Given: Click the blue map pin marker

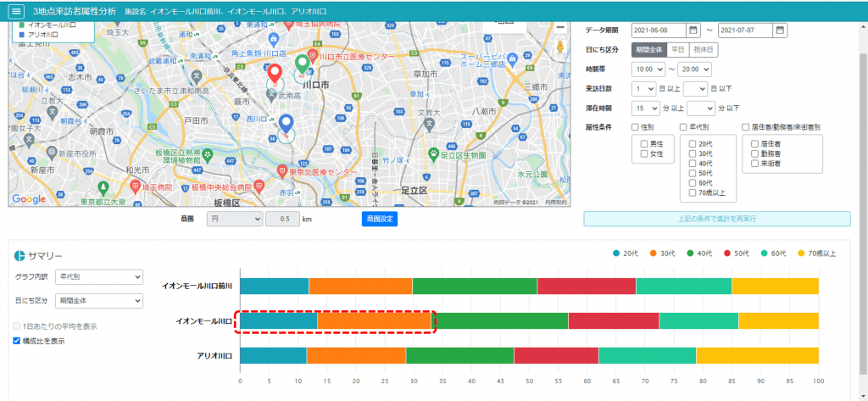Looking at the screenshot, I should click(x=287, y=125).
